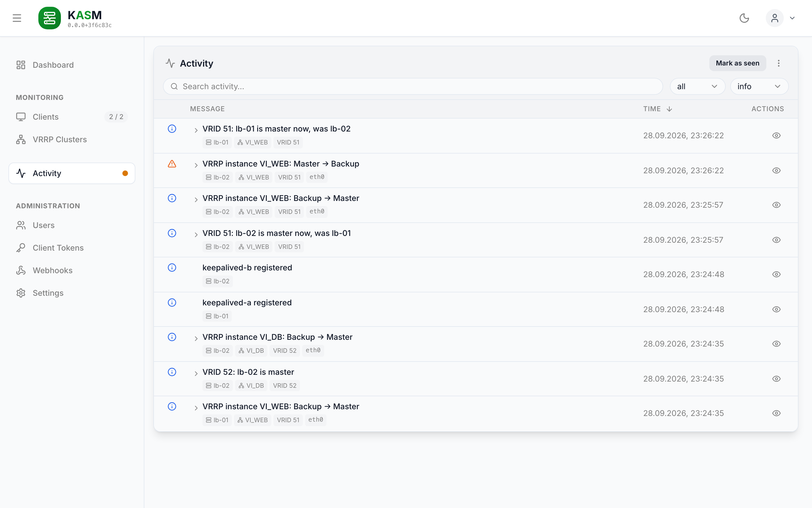812x508 pixels.
Task: Open the 'info' level dropdown
Action: coord(759,87)
